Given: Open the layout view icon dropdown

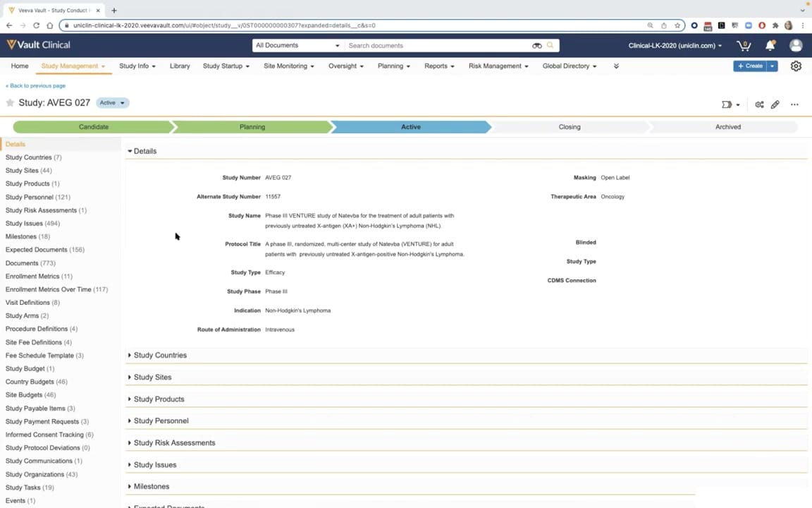Looking at the screenshot, I should click(730, 104).
